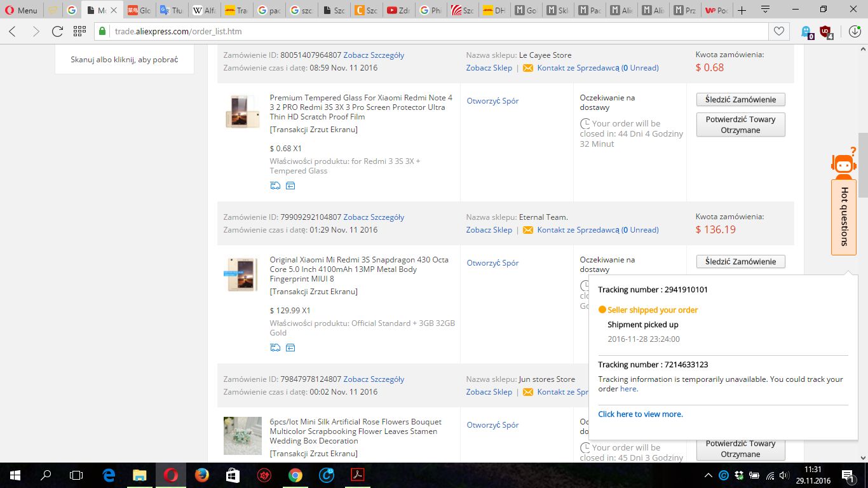This screenshot has width=868, height=488.
Task: Click the address bar showing trade.aliexpress.com
Action: pyautogui.click(x=432, y=31)
